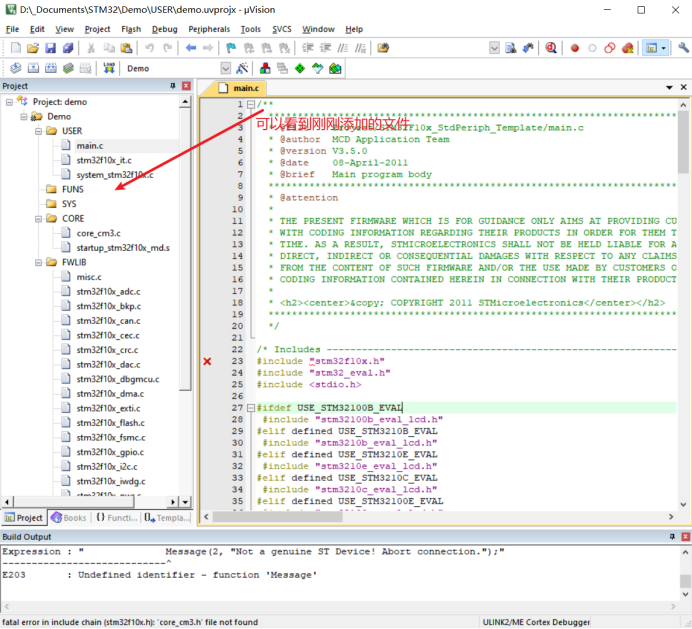Select startup_stm32f10x_md.s file
Image resolution: width=692 pixels, height=629 pixels.
[123, 248]
